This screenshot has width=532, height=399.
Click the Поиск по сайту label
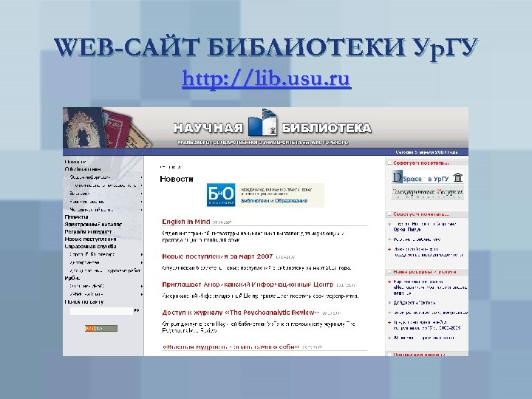[x=83, y=302]
